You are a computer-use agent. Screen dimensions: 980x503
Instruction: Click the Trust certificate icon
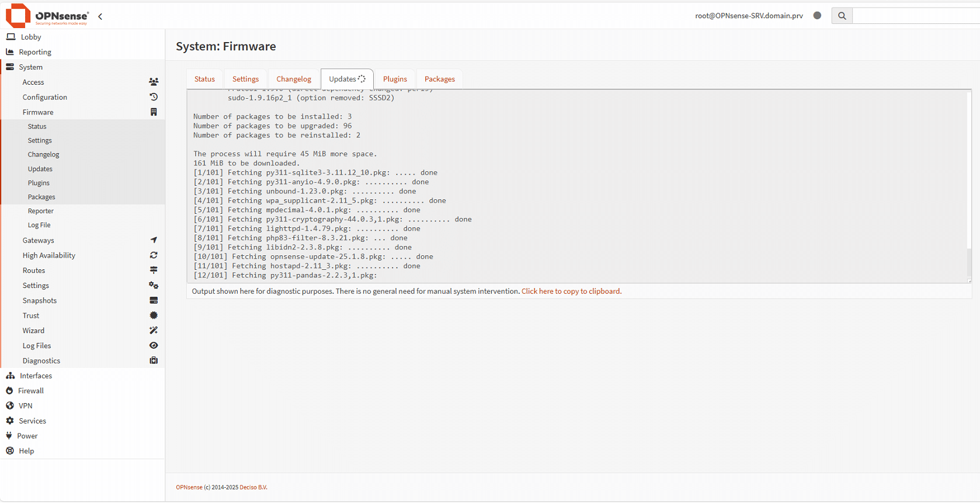click(x=154, y=315)
